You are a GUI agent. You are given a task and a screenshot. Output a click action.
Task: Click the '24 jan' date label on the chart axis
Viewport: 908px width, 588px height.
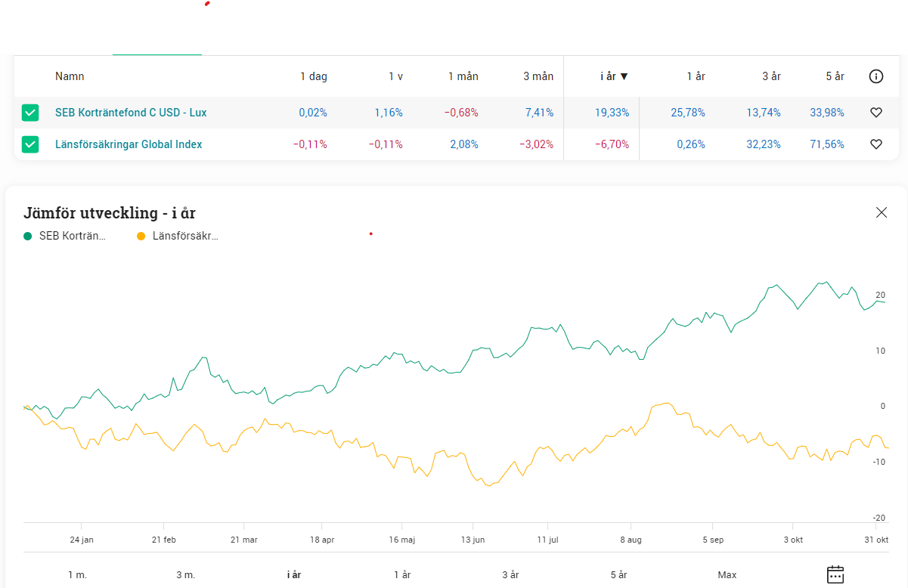point(81,540)
